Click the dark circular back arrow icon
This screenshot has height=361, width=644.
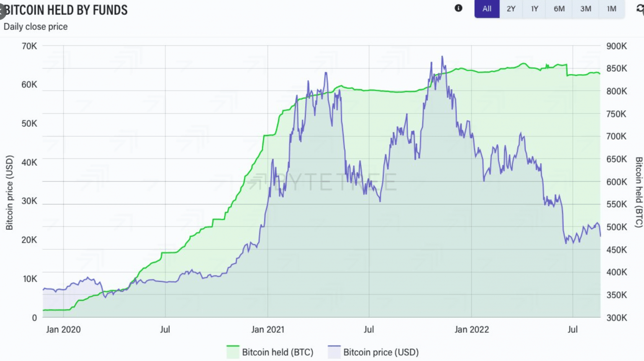[1, 11]
